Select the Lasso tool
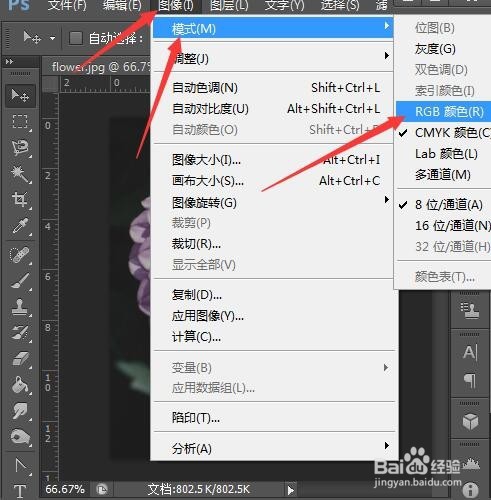This screenshot has height=500, width=491. pyautogui.click(x=20, y=148)
